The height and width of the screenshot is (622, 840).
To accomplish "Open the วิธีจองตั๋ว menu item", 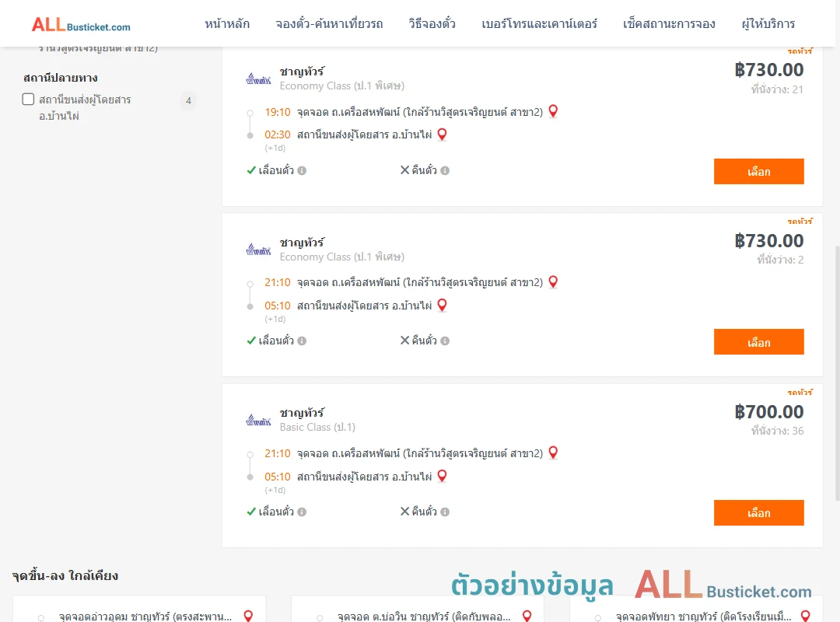I will pyautogui.click(x=432, y=23).
